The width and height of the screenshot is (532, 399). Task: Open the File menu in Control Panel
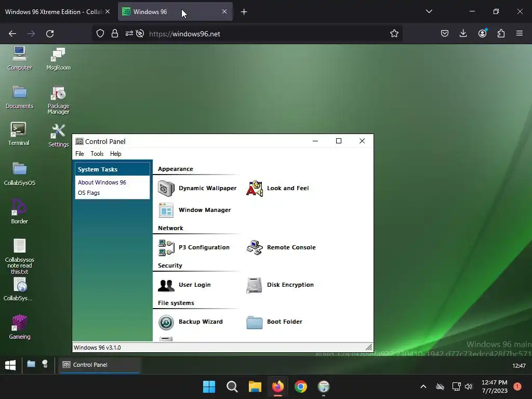pos(79,154)
